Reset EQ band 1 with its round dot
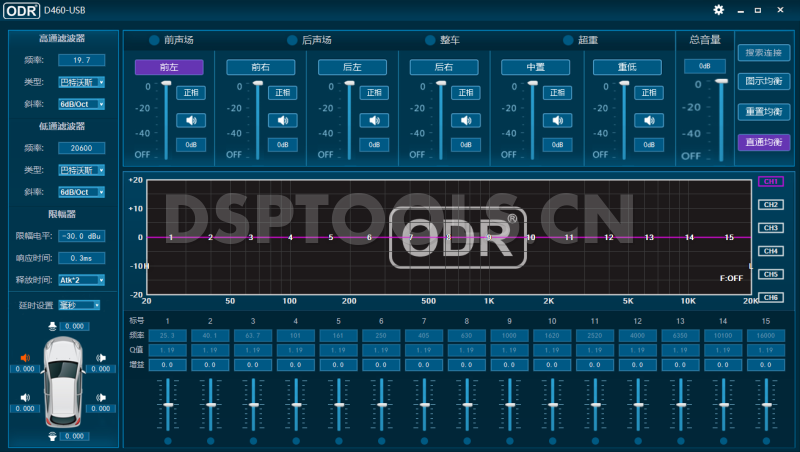The image size is (800, 452). tap(168, 441)
